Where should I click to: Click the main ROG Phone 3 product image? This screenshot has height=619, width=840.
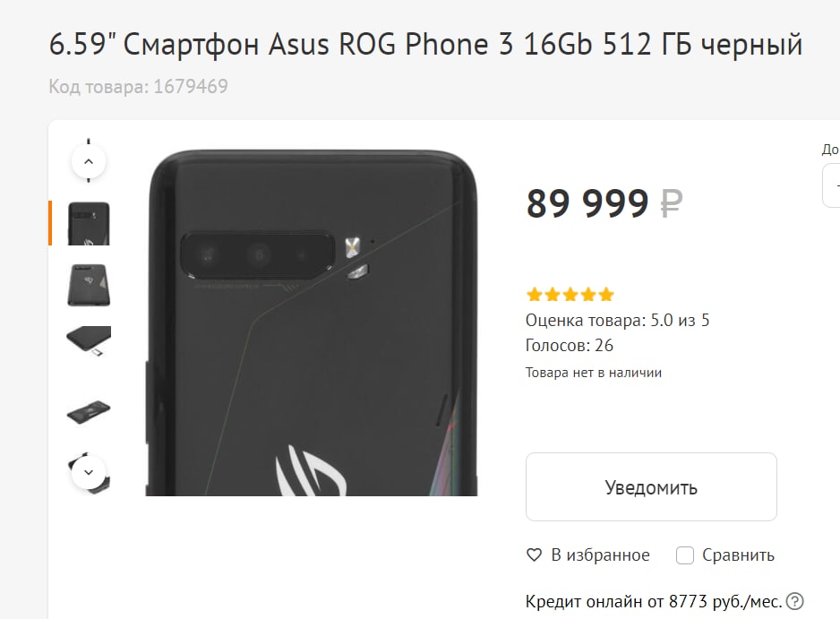(x=312, y=323)
